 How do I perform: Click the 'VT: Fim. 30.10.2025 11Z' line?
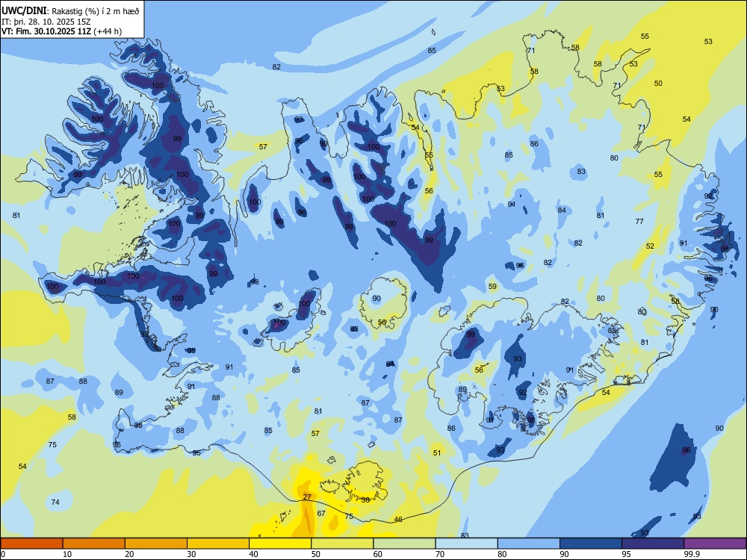point(46,31)
